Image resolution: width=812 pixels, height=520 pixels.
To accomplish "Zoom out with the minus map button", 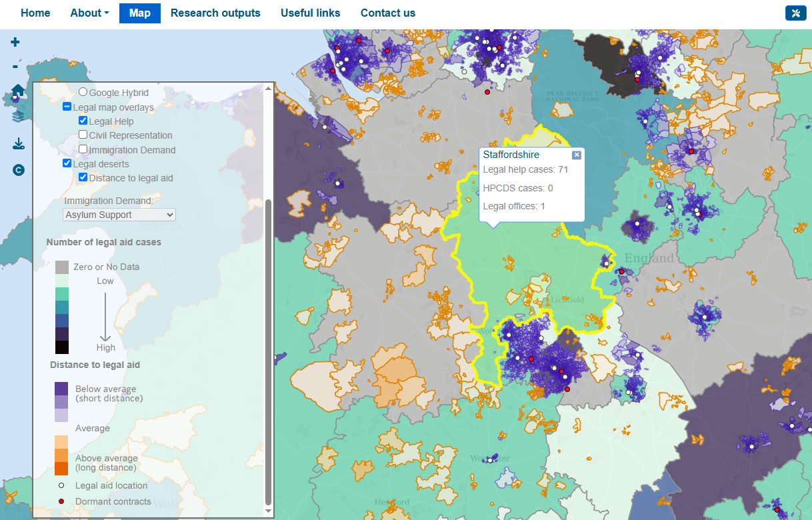I will pos(15,66).
